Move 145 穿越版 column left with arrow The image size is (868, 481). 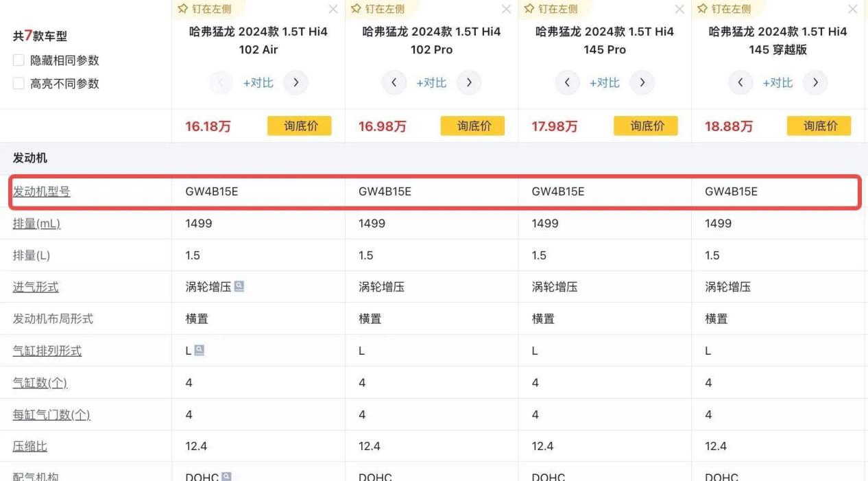[x=740, y=82]
